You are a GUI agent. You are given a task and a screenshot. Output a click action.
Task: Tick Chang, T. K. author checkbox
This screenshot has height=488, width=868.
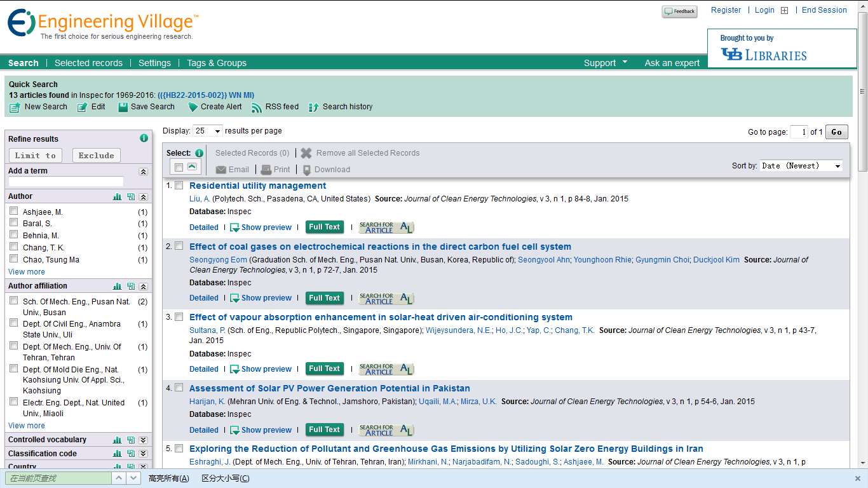click(13, 247)
